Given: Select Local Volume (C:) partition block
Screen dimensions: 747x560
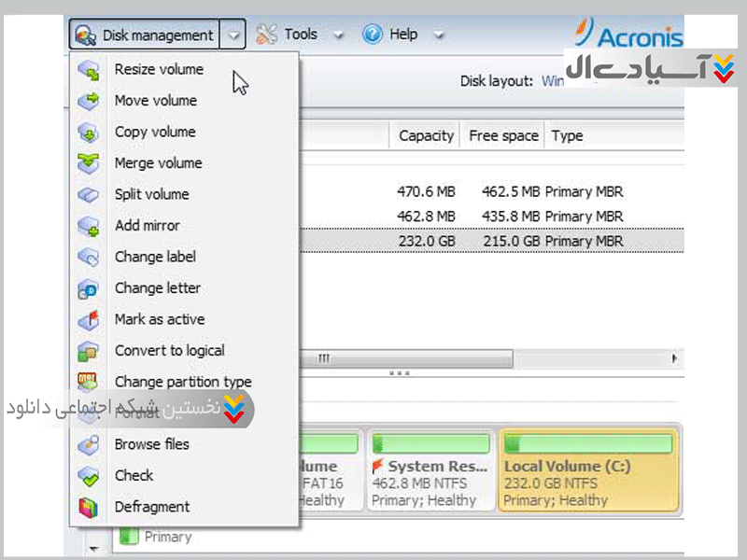Looking at the screenshot, I should [588, 470].
